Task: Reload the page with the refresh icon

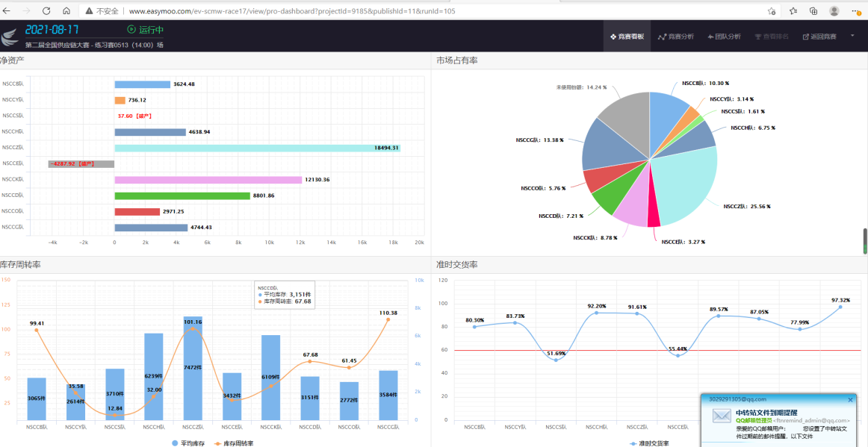Action: point(46,11)
